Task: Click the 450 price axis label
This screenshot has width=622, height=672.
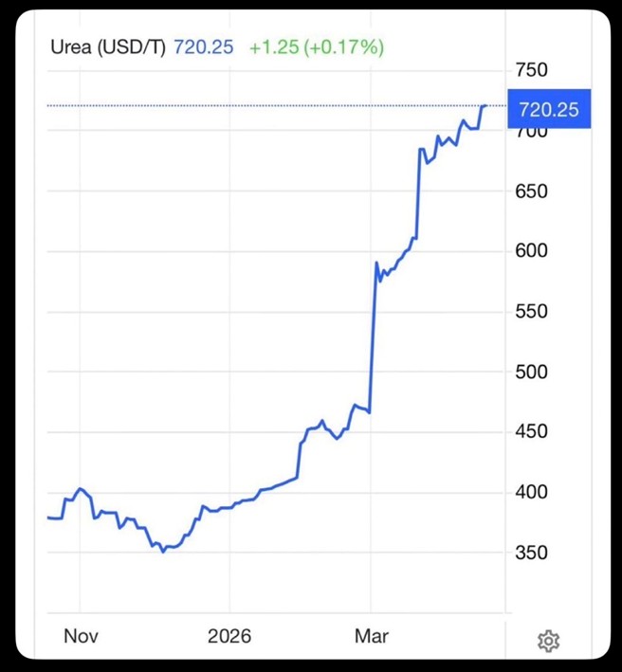Action: coord(531,432)
